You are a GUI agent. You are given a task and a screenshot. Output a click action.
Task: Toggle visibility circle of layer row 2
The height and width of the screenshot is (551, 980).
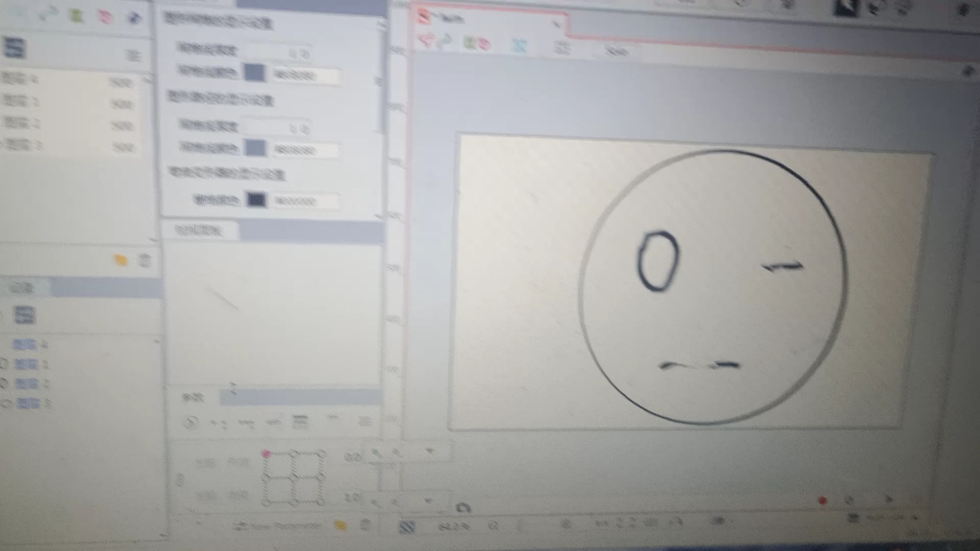[5, 384]
